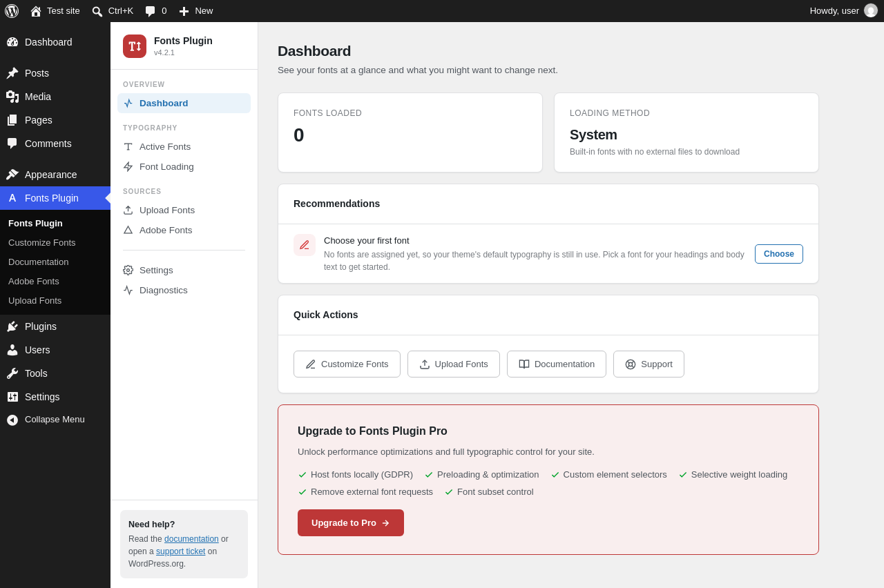Image resolution: width=884 pixels, height=588 pixels.
Task: Click Selective weight loading feature text
Action: (739, 475)
